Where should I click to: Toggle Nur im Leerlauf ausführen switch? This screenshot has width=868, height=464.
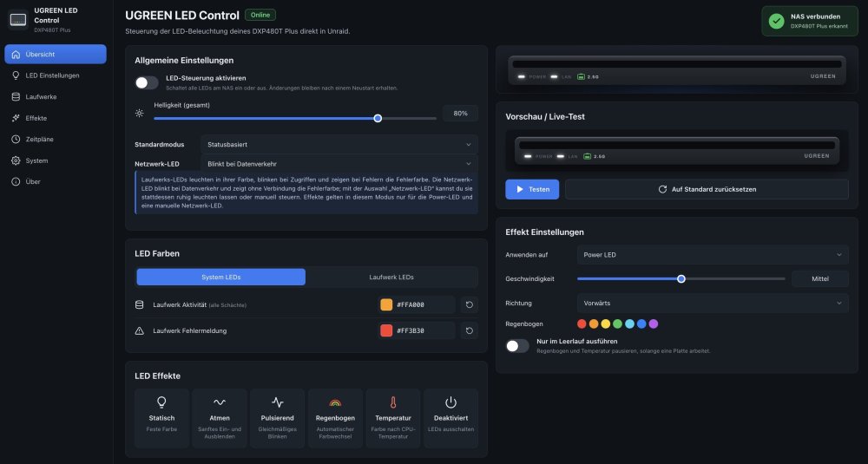517,346
